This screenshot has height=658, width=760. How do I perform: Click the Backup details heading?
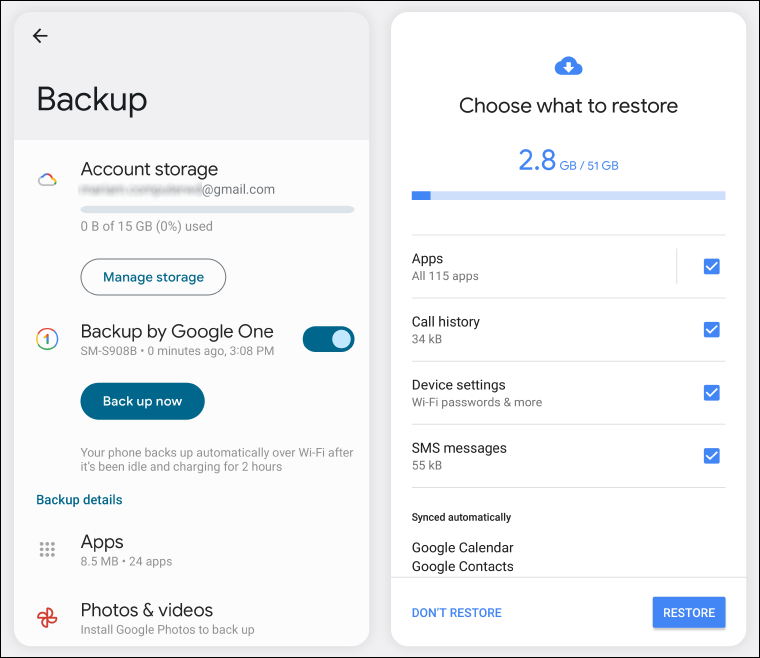[x=79, y=500]
